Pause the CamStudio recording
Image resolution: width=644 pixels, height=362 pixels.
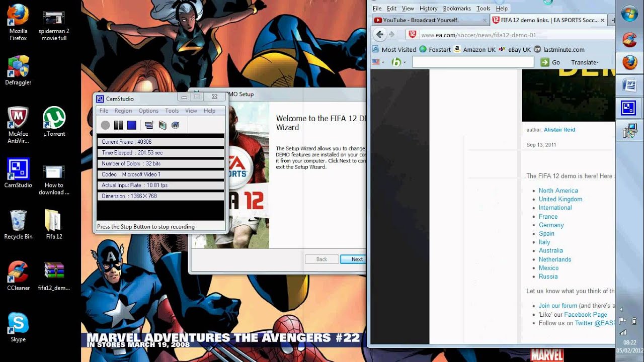click(x=119, y=125)
